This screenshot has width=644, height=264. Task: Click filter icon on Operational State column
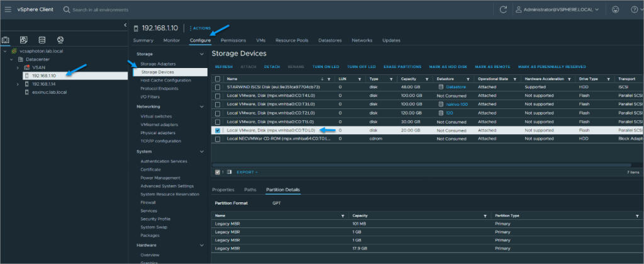(x=514, y=79)
